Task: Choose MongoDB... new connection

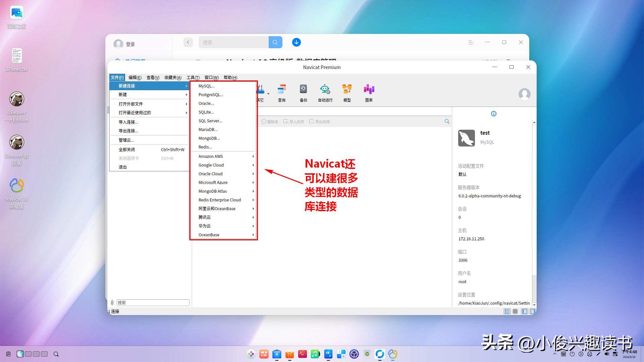Action: pyautogui.click(x=224, y=138)
